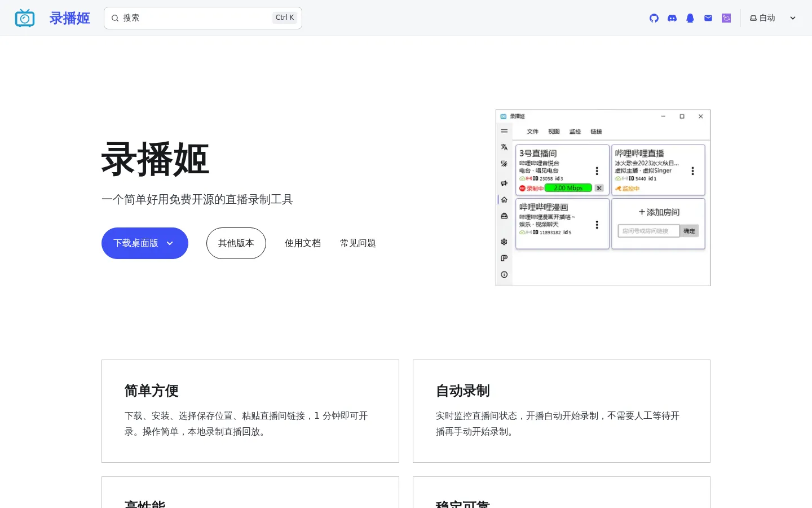Open the GitHub repository icon link
812x508 pixels.
[x=654, y=18]
